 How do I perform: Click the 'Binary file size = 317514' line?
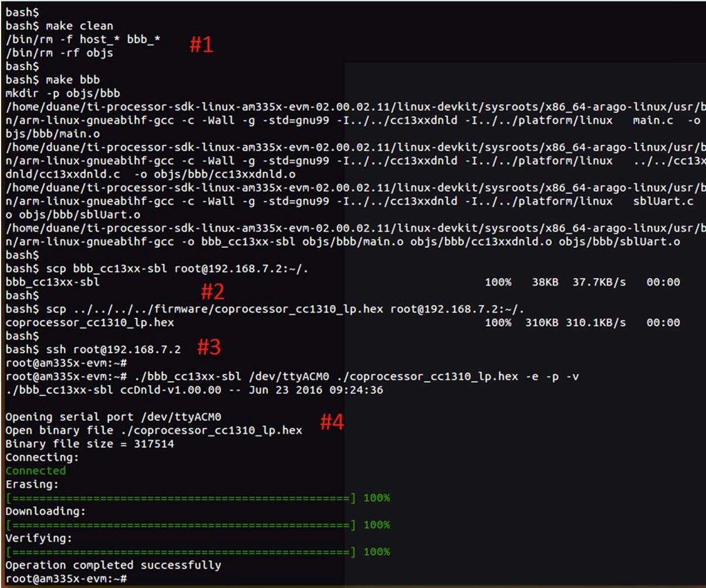point(89,444)
